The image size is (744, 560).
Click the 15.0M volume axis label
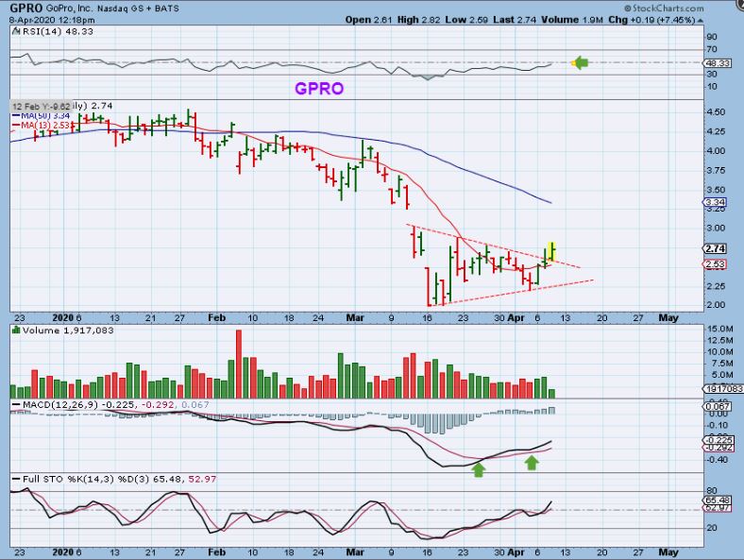tap(719, 329)
